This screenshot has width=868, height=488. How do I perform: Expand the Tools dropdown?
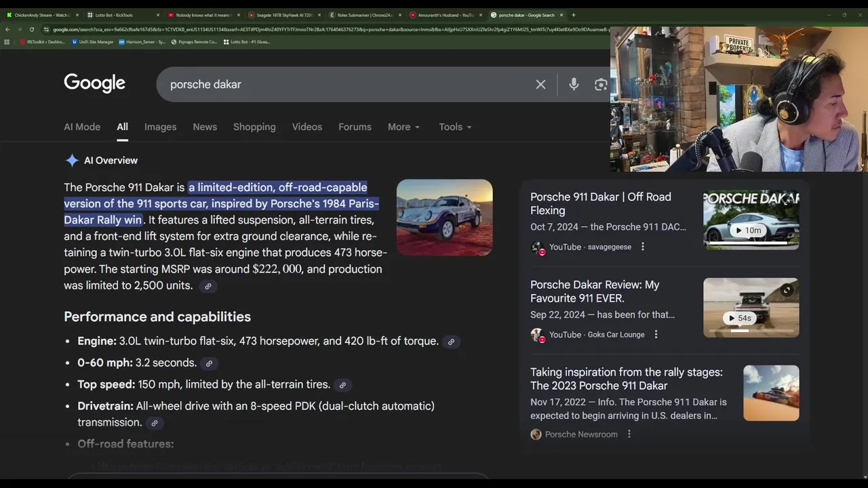[x=455, y=127]
